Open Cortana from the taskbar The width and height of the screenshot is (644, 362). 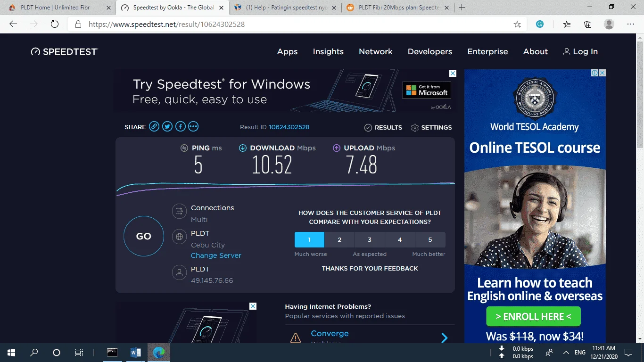pos(57,353)
